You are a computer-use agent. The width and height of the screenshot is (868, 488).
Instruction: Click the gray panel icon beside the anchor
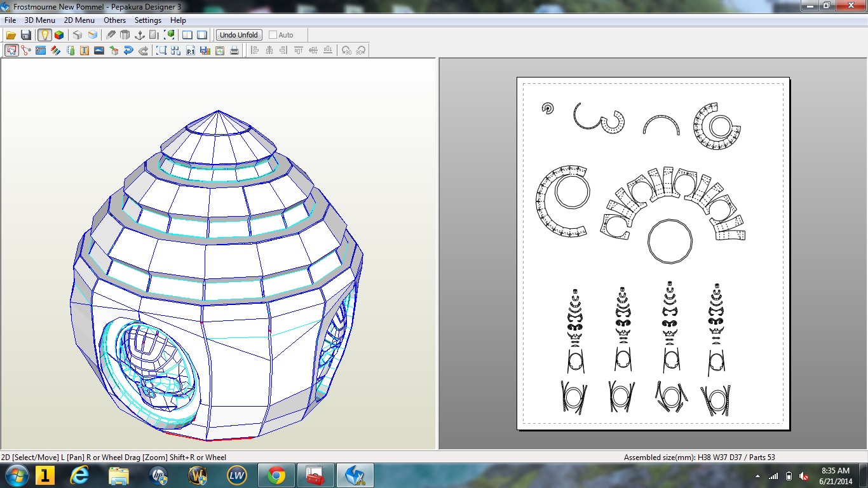pyautogui.click(x=154, y=35)
